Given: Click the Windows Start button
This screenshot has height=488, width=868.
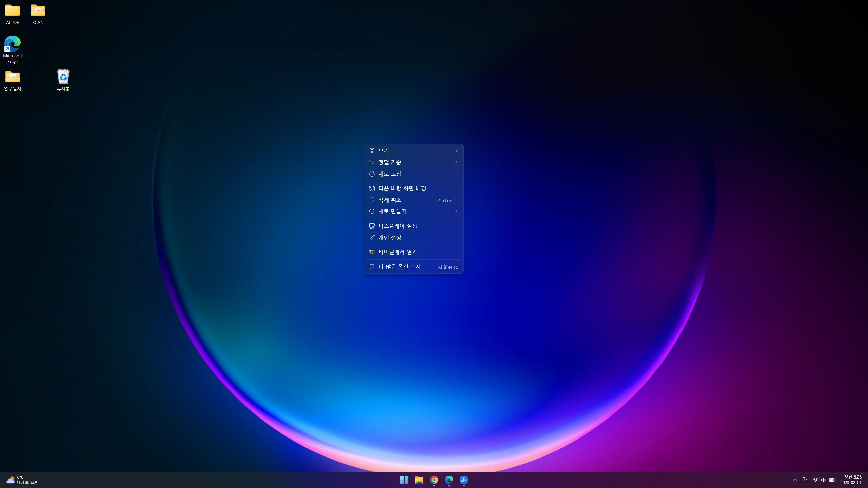Looking at the screenshot, I should click(404, 480).
